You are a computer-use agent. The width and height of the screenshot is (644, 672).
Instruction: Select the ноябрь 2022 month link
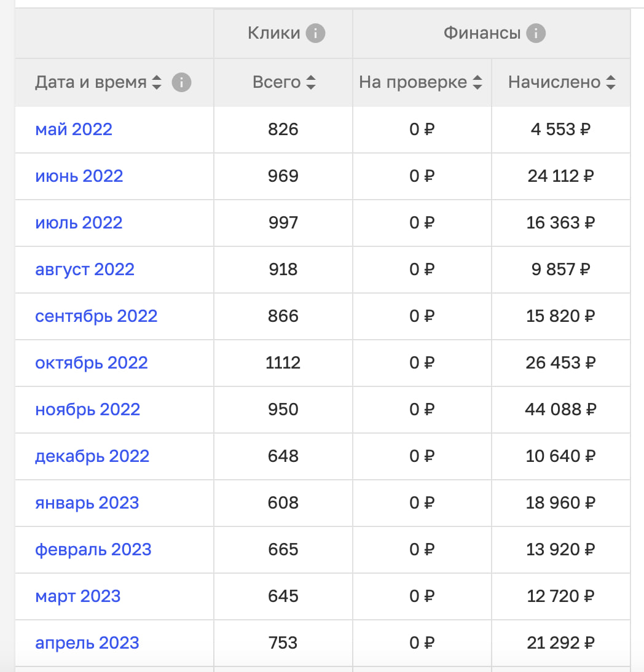tap(87, 410)
